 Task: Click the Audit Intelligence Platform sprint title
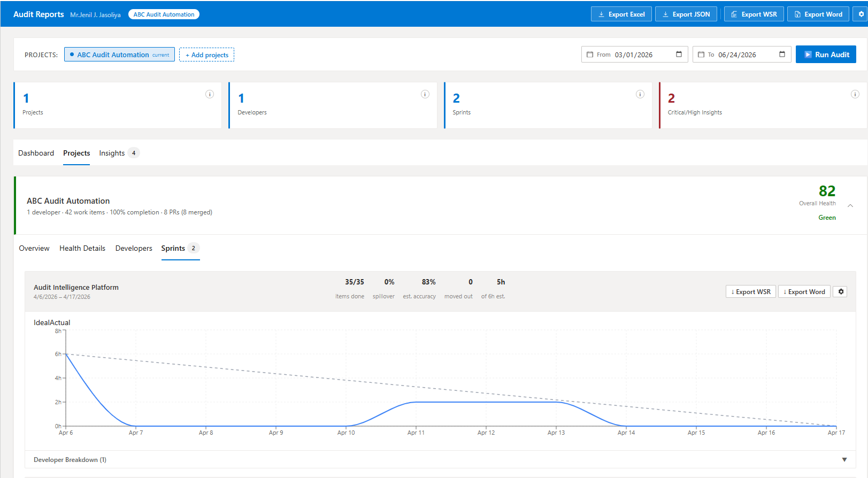[76, 287]
